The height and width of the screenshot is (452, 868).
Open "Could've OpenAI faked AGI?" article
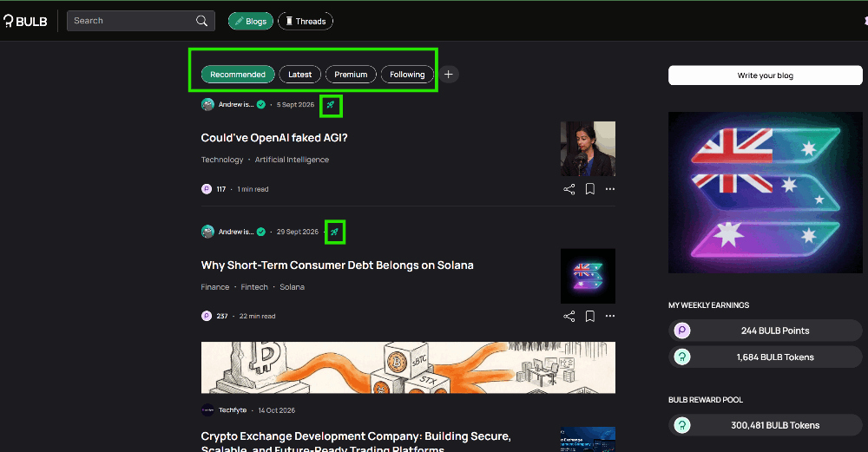[274, 138]
